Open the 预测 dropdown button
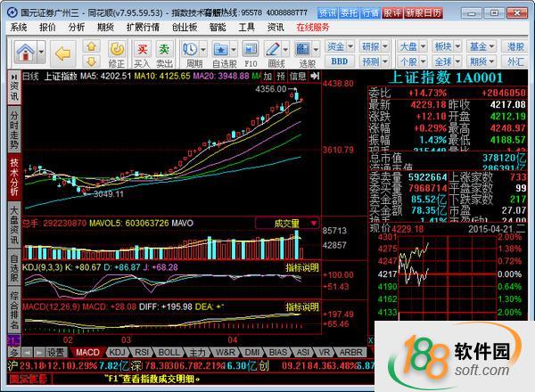Screen dimensions: 535x392 coord(374,61)
